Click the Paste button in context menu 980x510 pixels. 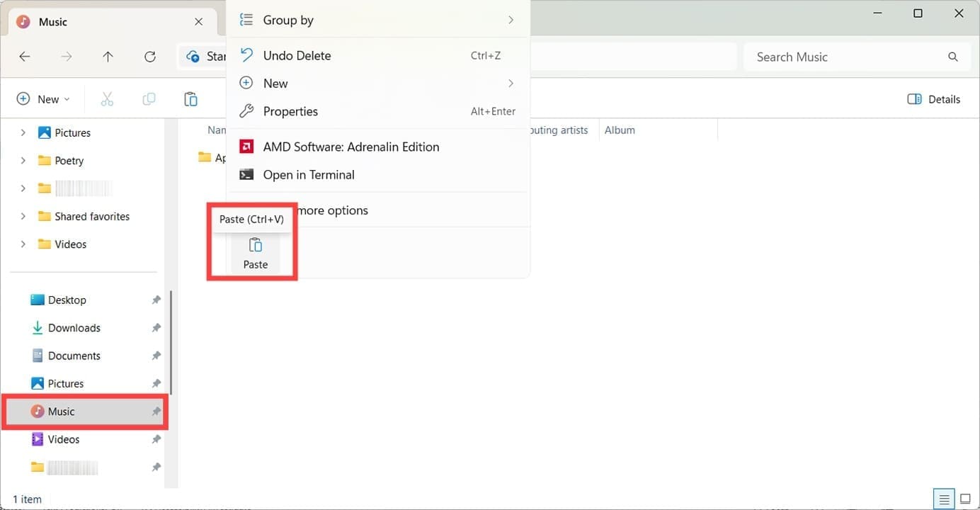coord(256,254)
